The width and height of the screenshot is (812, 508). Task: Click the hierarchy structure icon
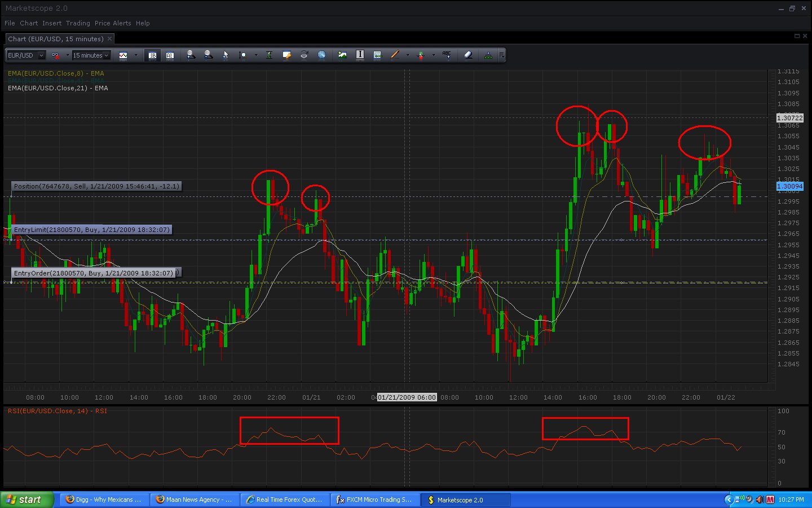point(488,55)
